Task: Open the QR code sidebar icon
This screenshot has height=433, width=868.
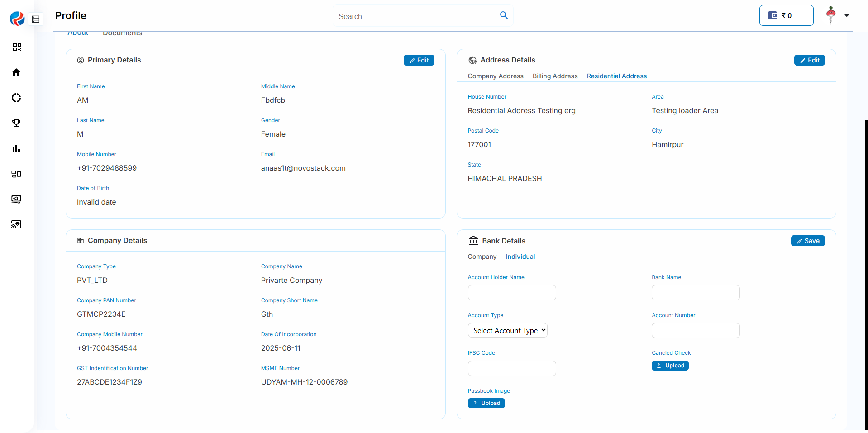Action: click(17, 47)
